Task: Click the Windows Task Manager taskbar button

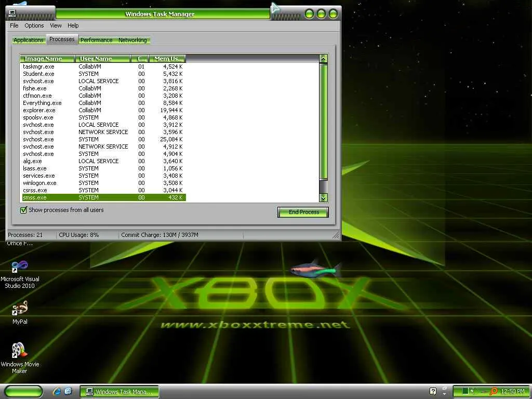Action: click(119, 392)
